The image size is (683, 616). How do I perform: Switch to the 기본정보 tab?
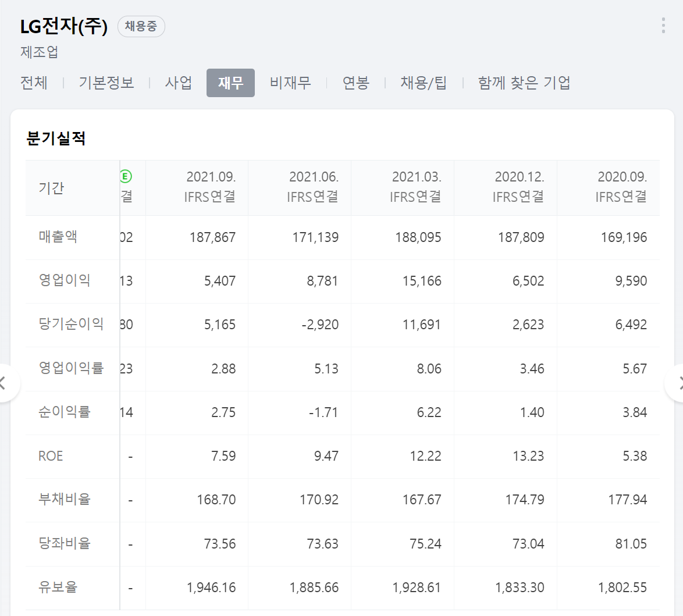point(106,83)
